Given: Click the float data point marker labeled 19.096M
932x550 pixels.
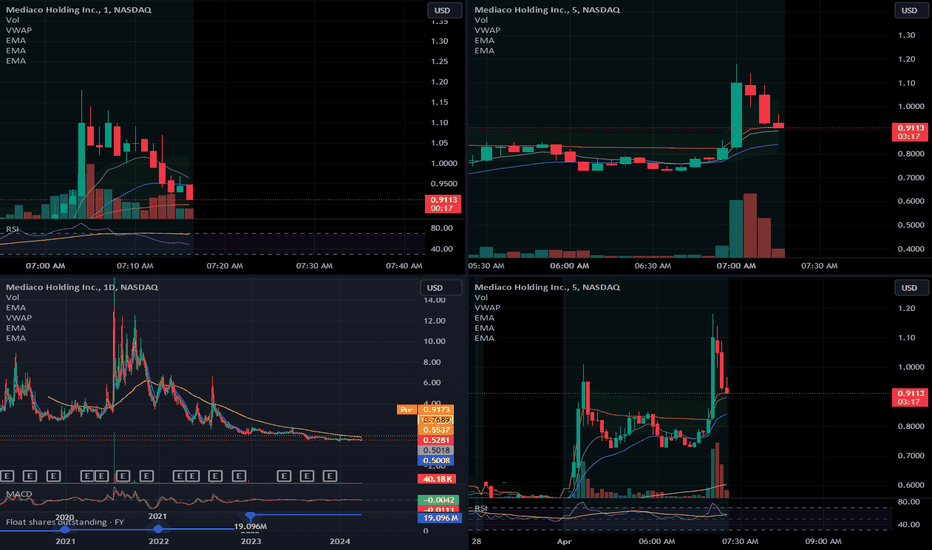Looking at the screenshot, I should click(250, 516).
